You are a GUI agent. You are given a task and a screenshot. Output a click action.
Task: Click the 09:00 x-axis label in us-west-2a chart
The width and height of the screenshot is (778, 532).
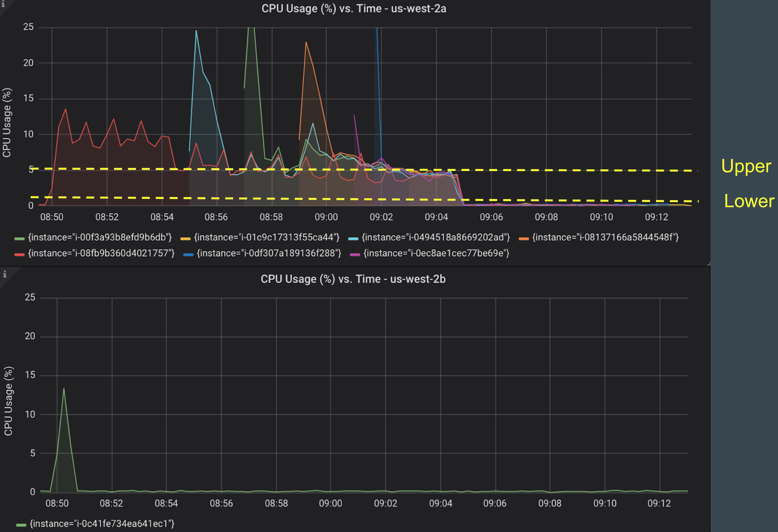point(326,217)
